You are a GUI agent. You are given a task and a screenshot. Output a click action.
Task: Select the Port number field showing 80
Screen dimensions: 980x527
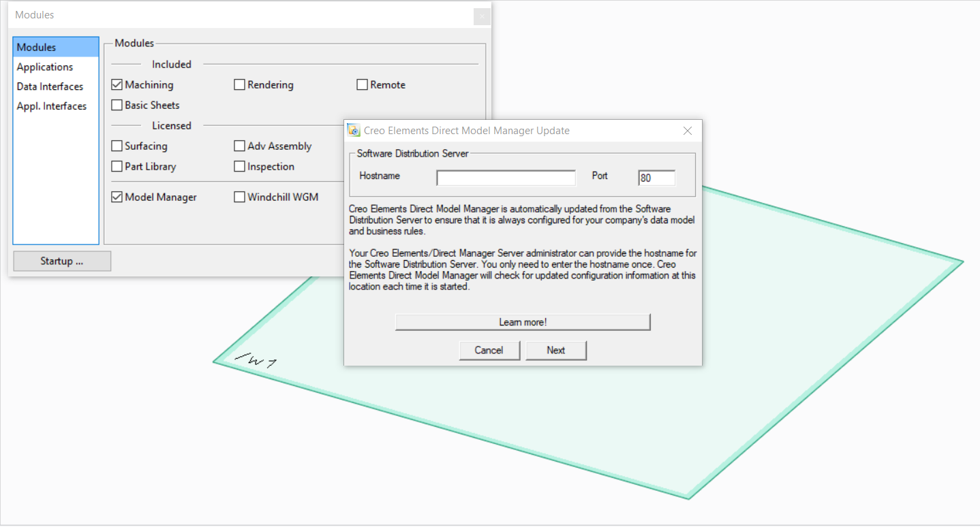[656, 177]
